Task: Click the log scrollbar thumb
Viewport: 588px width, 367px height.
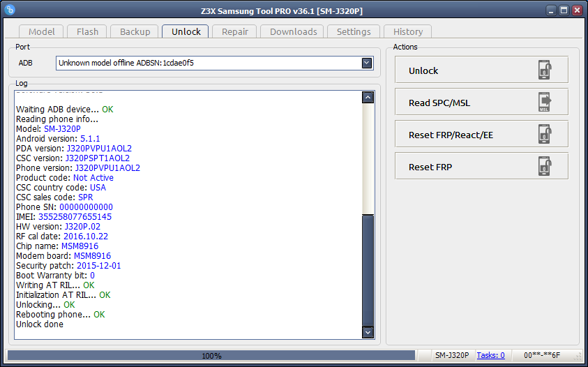Action: [368, 270]
